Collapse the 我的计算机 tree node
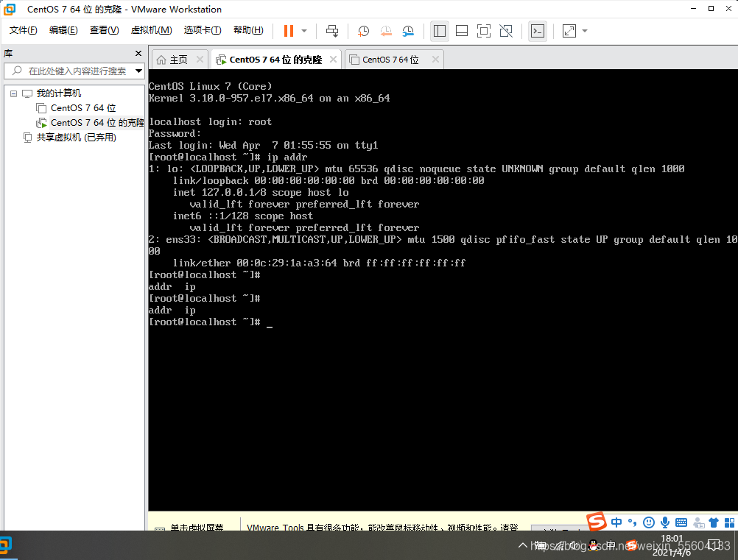Screen dimensions: 738x560 (x=14, y=93)
